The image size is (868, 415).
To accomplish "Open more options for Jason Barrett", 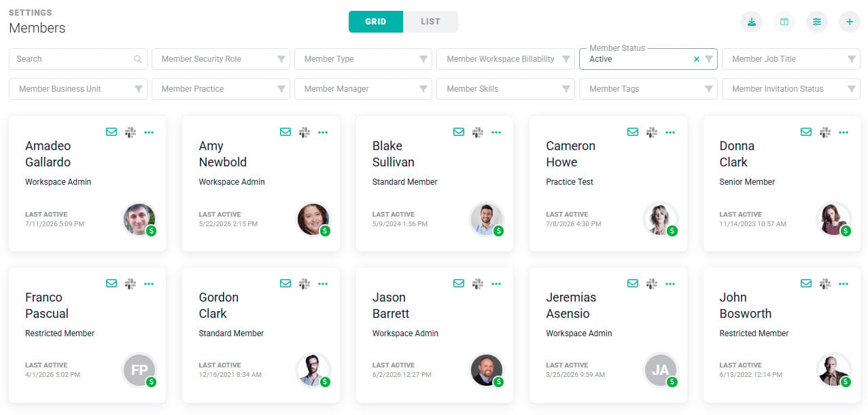I will point(496,284).
